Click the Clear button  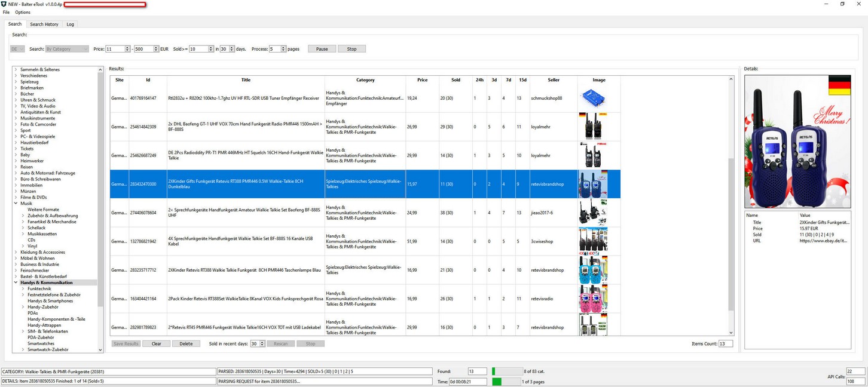[156, 344]
